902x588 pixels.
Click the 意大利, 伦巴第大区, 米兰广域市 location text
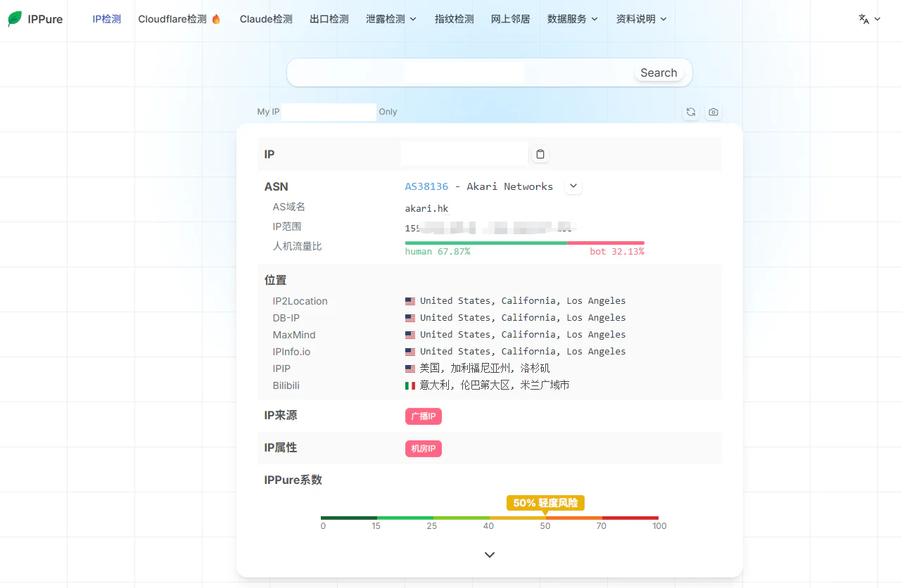point(495,385)
